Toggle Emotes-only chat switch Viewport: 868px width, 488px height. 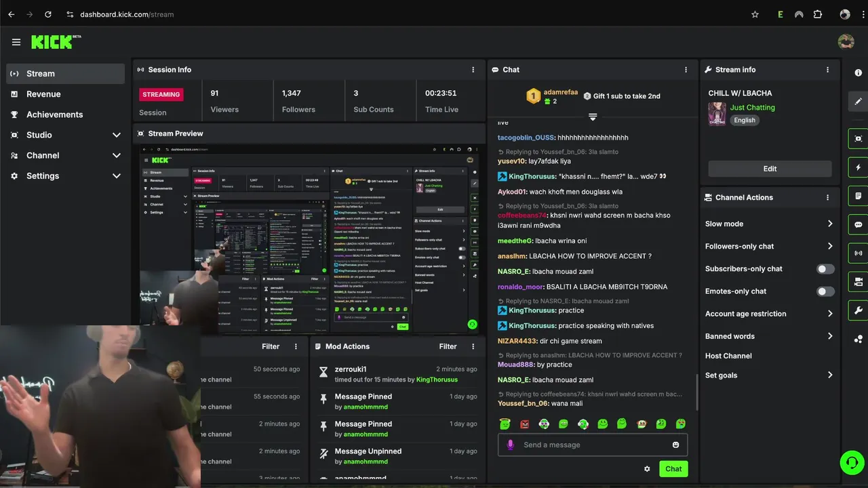point(825,291)
